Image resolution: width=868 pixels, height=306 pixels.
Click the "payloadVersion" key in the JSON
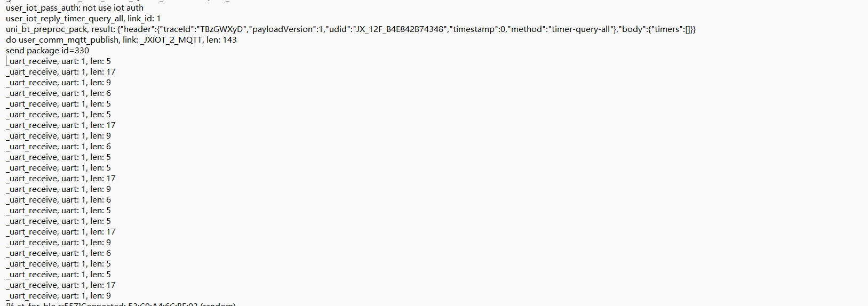pyautogui.click(x=282, y=29)
